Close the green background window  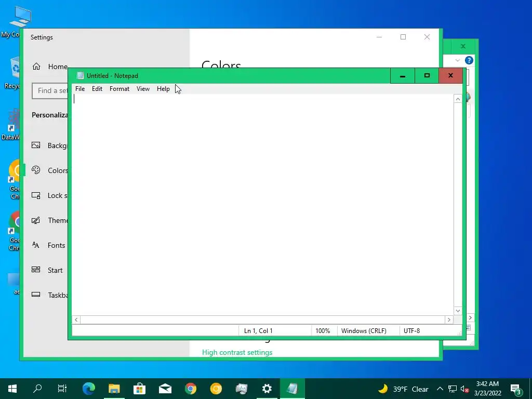coord(463,46)
